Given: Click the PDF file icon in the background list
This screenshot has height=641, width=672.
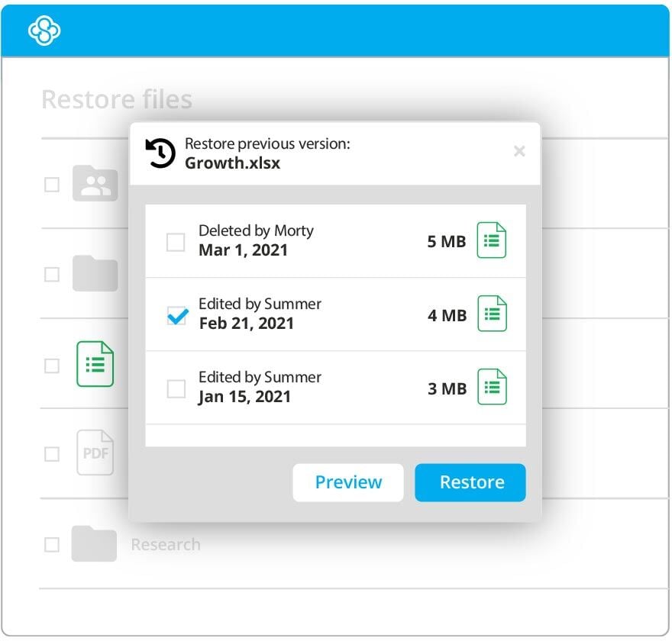Looking at the screenshot, I should pos(95,453).
